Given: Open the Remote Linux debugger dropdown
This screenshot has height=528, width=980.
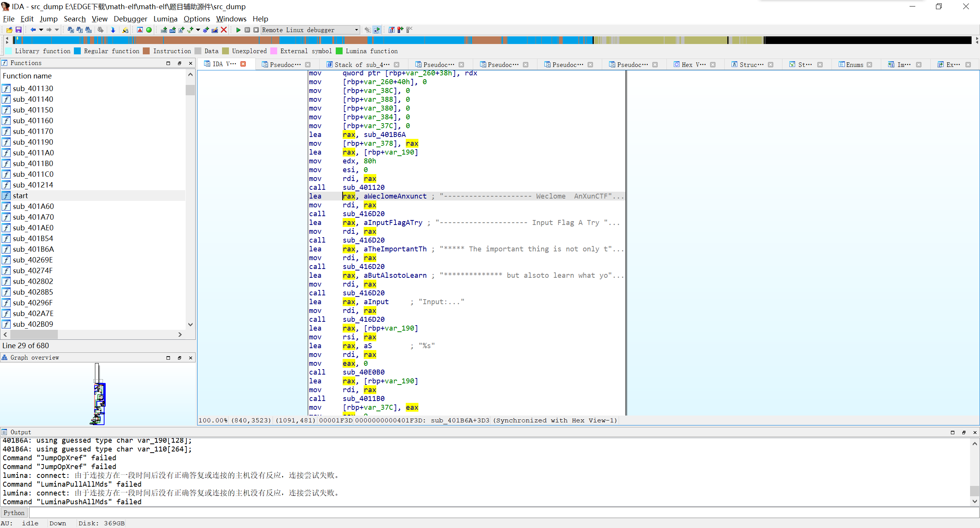Looking at the screenshot, I should [356, 30].
